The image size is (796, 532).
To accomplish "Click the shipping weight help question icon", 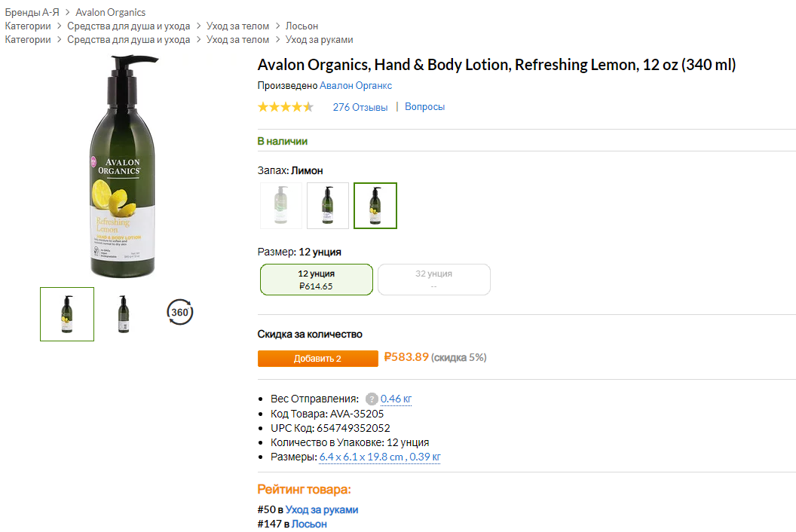I will (x=372, y=399).
